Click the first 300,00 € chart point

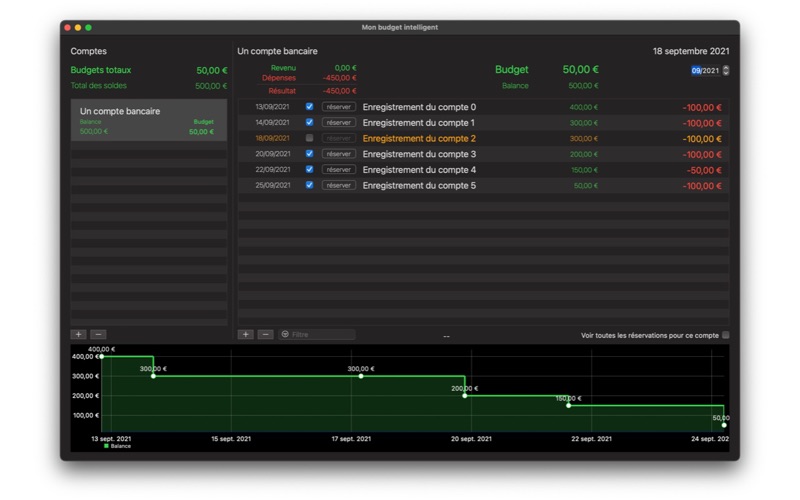tap(154, 376)
